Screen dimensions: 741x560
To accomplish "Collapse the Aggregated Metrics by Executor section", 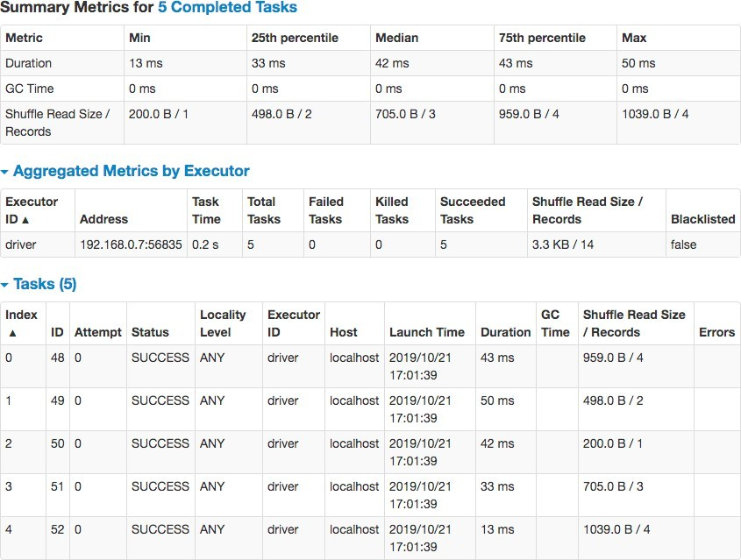I will (x=131, y=172).
